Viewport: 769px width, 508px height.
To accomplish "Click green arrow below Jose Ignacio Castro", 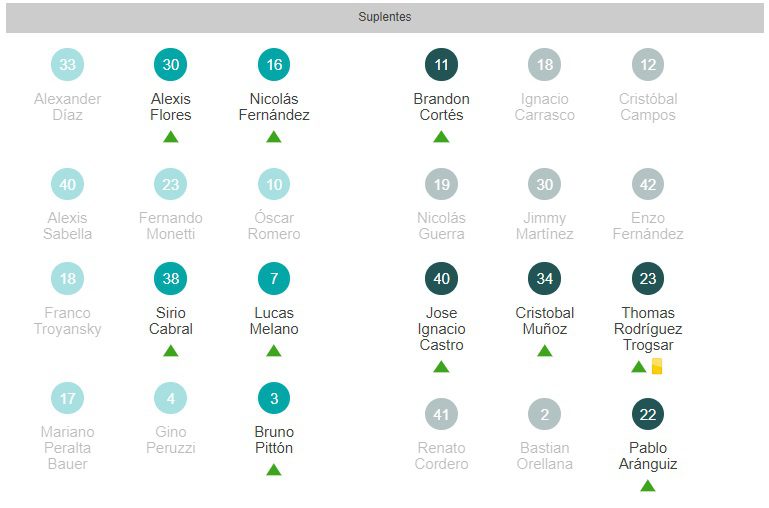I will coord(441,367).
